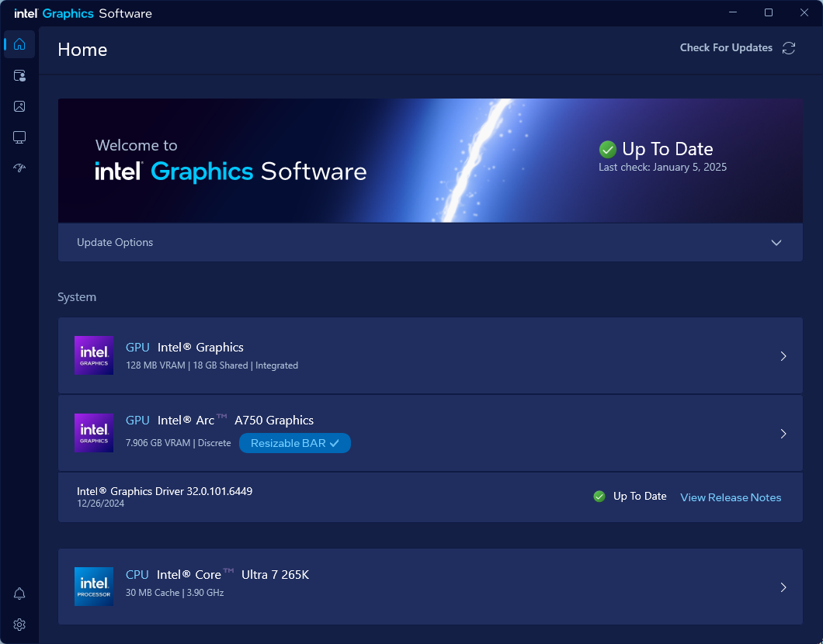Click 30 MB Cache | 3.90 GHz text
The image size is (823, 644).
(x=175, y=593)
